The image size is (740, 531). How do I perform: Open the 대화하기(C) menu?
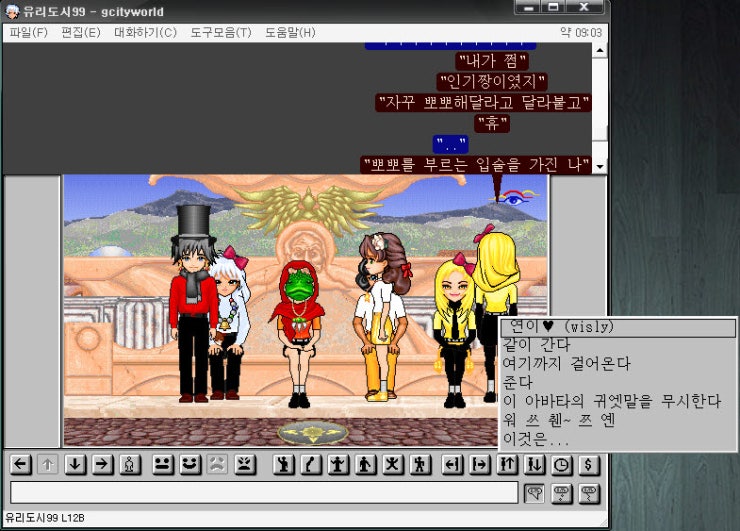(145, 32)
